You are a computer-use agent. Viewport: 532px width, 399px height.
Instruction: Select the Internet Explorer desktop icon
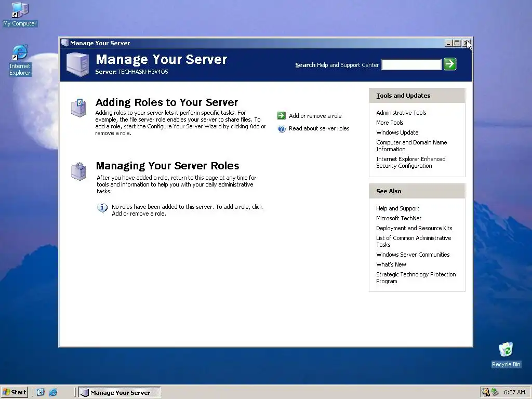pos(20,60)
